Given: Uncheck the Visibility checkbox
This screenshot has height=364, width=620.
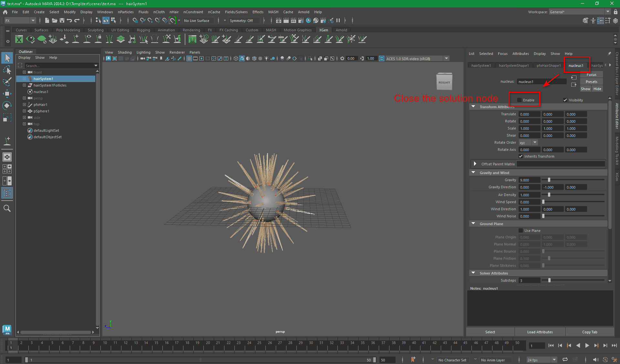Looking at the screenshot, I should [x=565, y=100].
